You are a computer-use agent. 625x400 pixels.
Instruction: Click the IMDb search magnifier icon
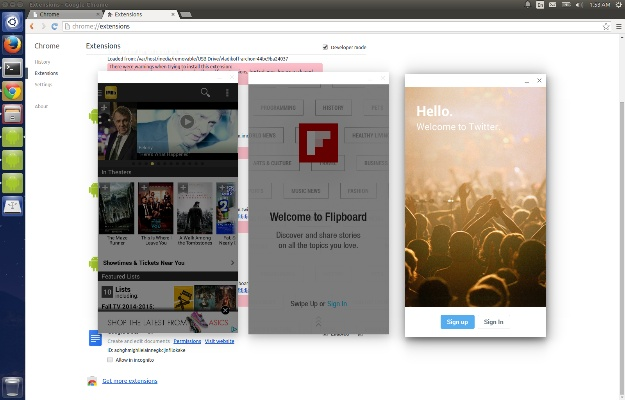tap(205, 93)
